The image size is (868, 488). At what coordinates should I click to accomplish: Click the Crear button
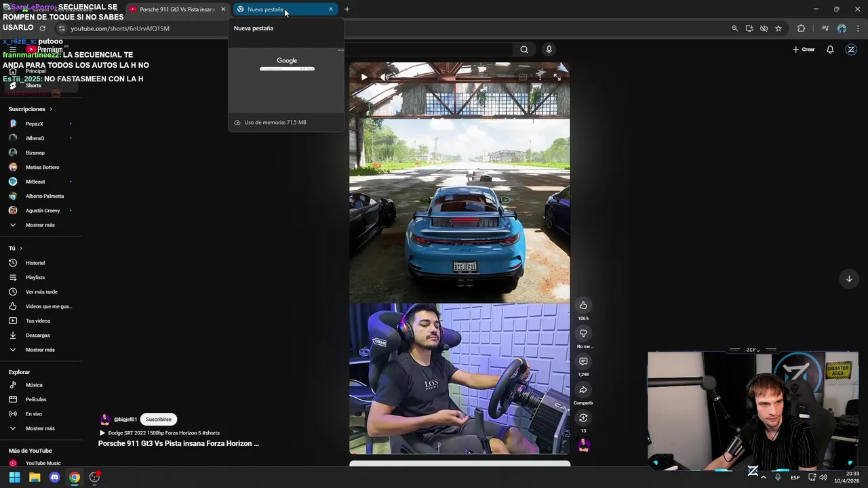[804, 49]
